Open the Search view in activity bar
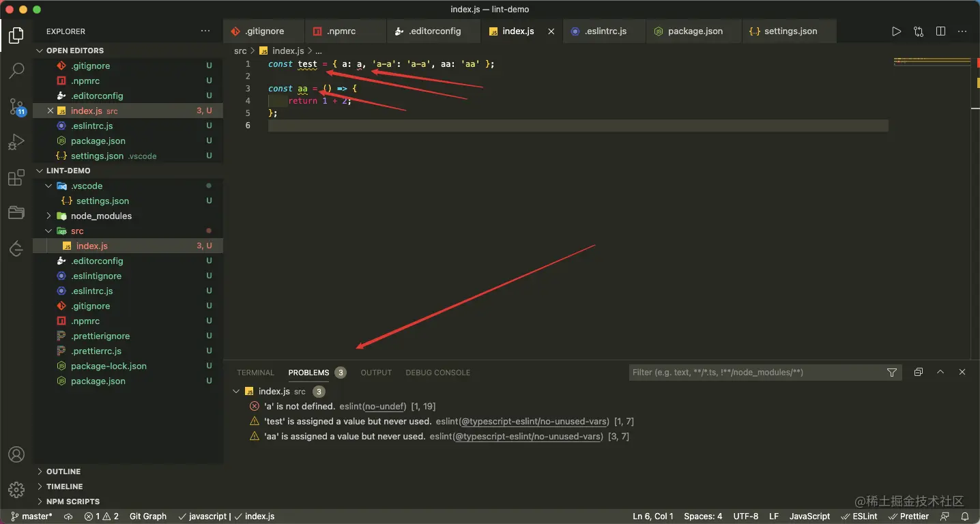The image size is (980, 524). click(x=16, y=70)
